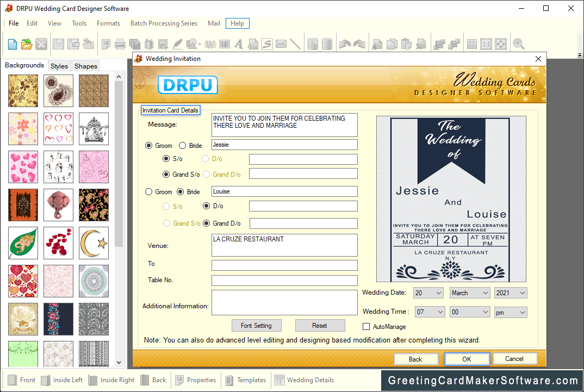This screenshot has width=584, height=392.
Task: Click the first database cylinder icon
Action: (x=313, y=44)
